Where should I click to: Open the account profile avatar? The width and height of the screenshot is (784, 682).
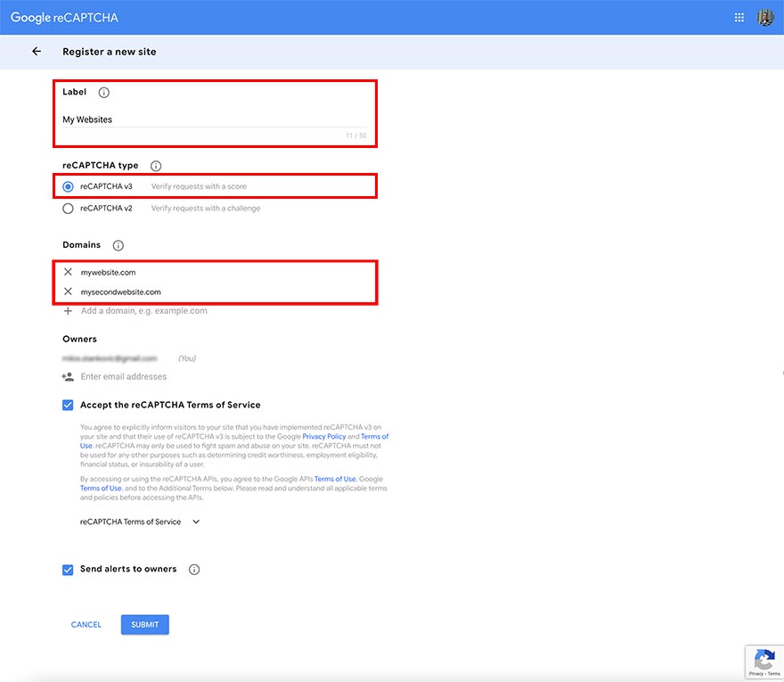(x=765, y=18)
